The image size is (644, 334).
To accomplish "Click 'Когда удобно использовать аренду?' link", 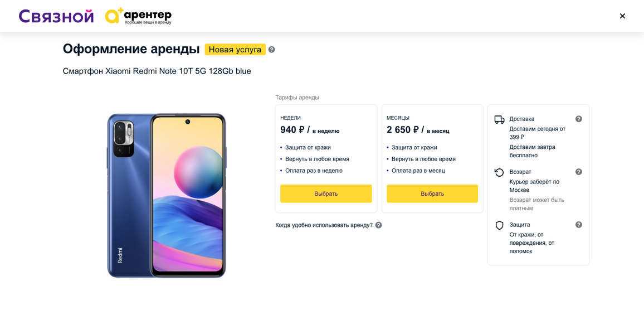I will (324, 225).
